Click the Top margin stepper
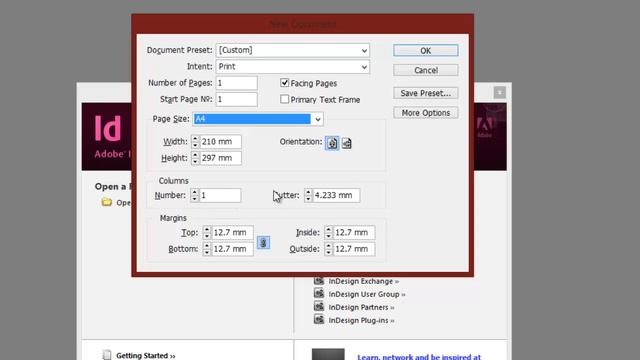Screen dimensions: 640x360 point(207,233)
